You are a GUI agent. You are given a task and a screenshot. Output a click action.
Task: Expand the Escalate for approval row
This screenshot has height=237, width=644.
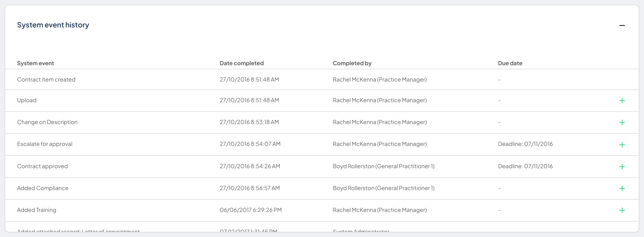622,145
